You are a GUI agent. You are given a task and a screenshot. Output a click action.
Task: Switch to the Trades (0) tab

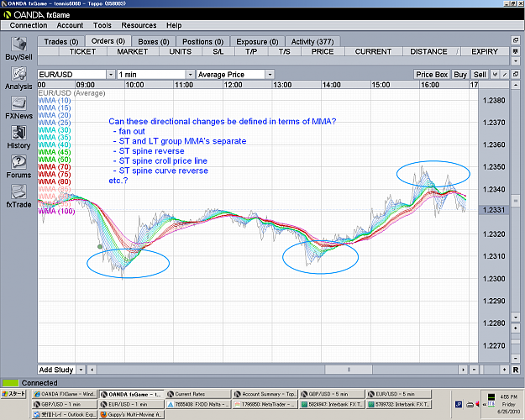[x=61, y=41]
